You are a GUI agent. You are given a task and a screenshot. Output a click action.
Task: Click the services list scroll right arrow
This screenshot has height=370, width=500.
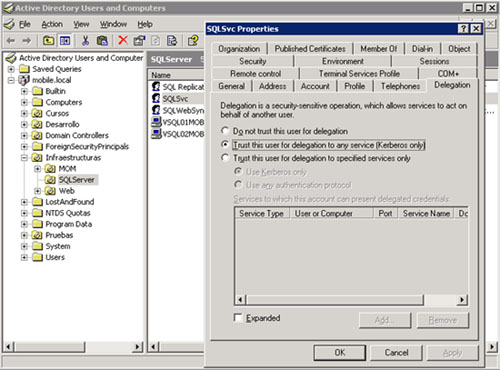click(x=462, y=300)
